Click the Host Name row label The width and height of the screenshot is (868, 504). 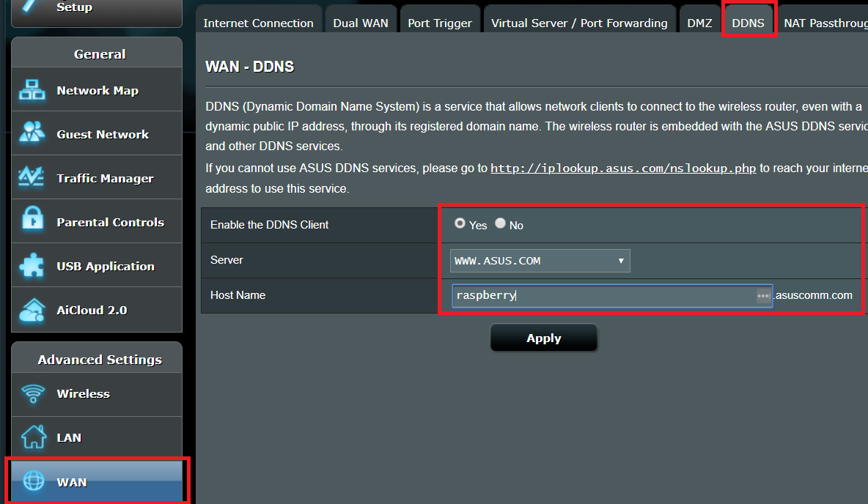tap(238, 295)
